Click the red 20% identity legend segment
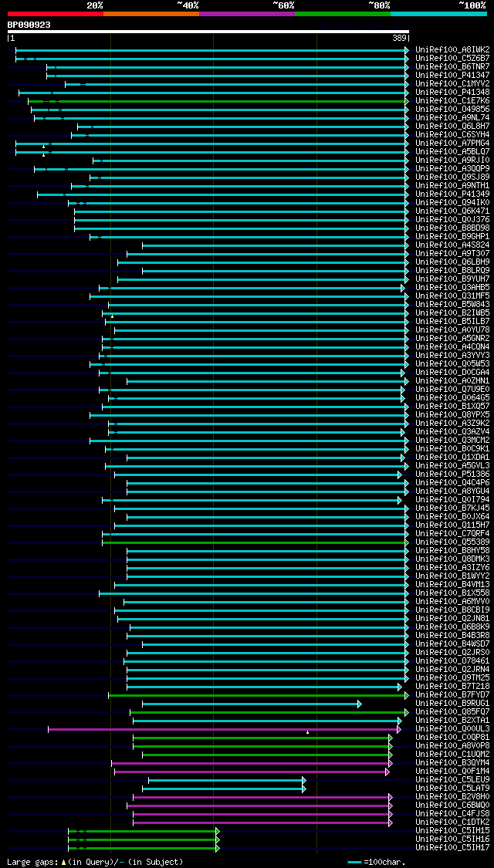Image resolution: width=494 pixels, height=868 pixels. (56, 13)
